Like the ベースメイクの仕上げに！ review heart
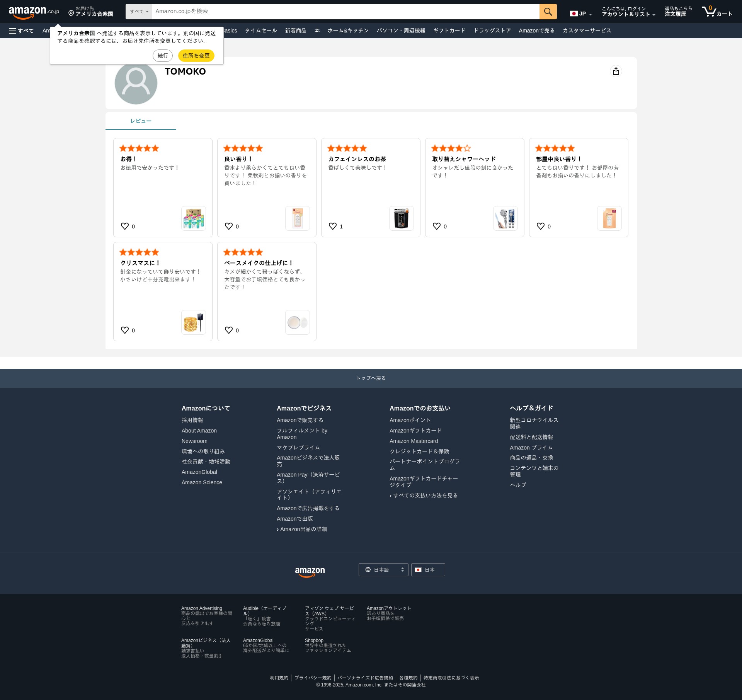 click(x=229, y=330)
